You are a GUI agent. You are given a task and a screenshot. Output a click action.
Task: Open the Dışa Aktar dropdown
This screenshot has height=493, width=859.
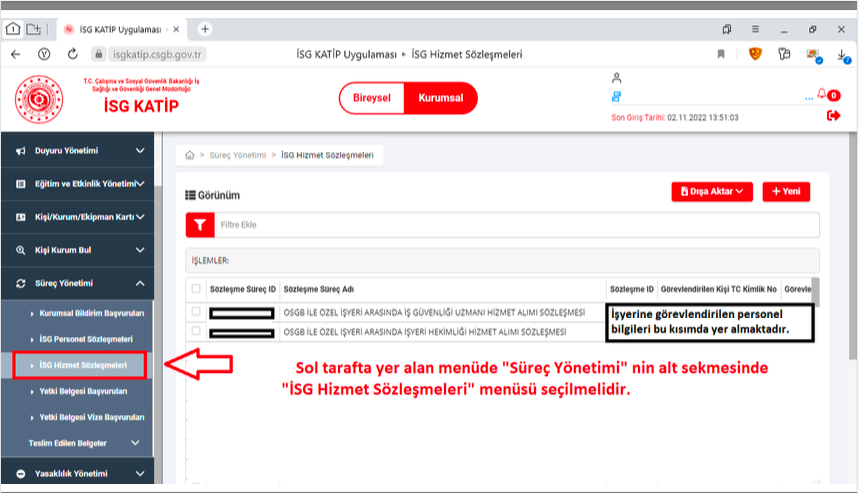coord(712,192)
